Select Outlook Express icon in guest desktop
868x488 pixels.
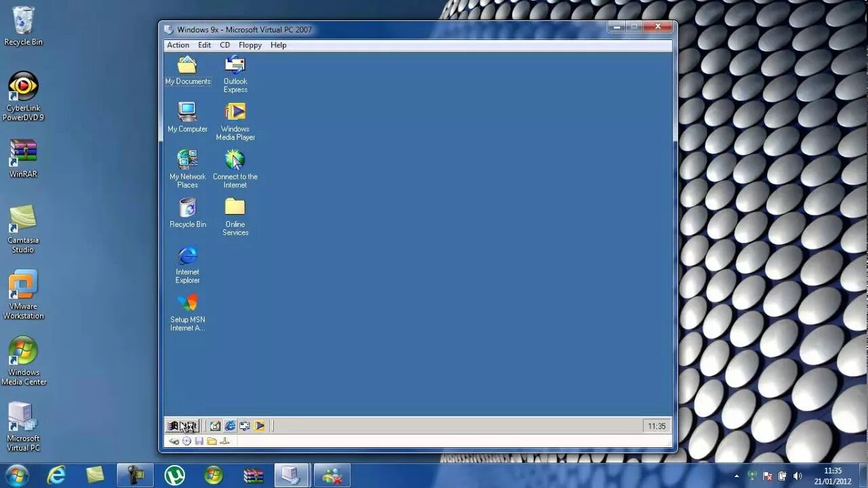click(235, 75)
